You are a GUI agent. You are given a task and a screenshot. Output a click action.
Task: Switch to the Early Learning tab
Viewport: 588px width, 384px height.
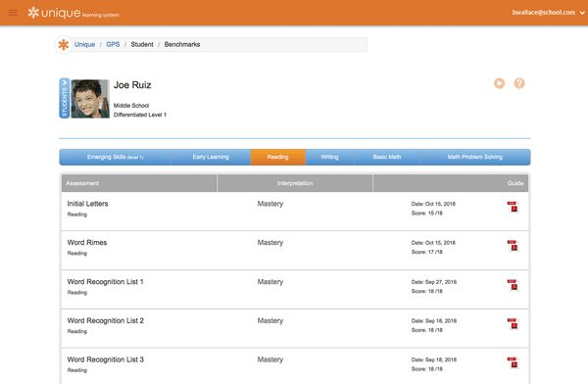tap(211, 157)
